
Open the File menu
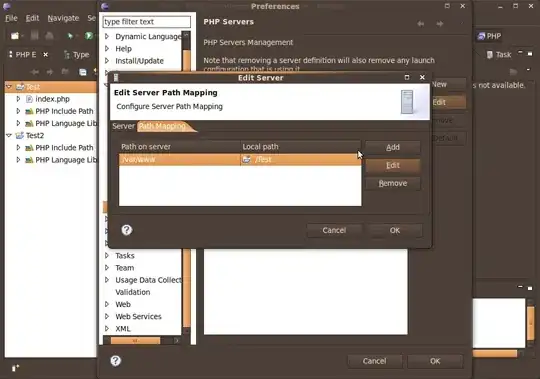11,18
